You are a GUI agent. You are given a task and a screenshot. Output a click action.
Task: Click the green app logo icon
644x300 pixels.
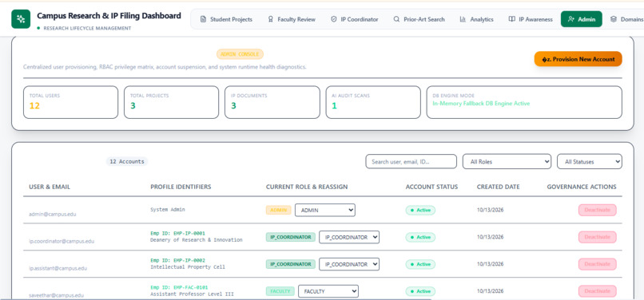point(21,19)
